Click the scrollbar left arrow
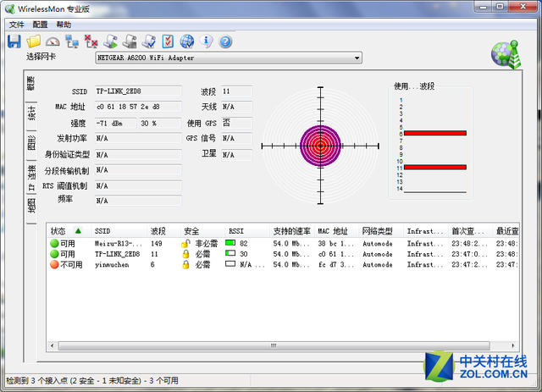Image resolution: width=542 pixels, height=392 pixels. coord(53,345)
